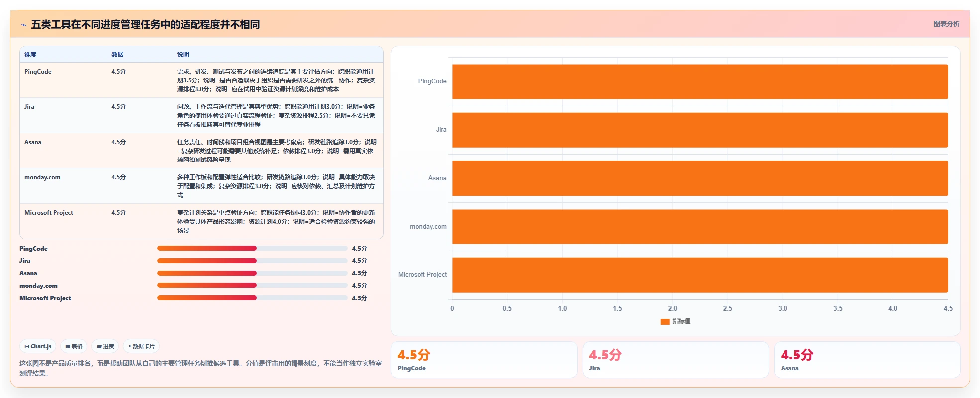Open the Asana 4.5分 score card
This screenshot has width=980, height=398.
click(x=867, y=360)
